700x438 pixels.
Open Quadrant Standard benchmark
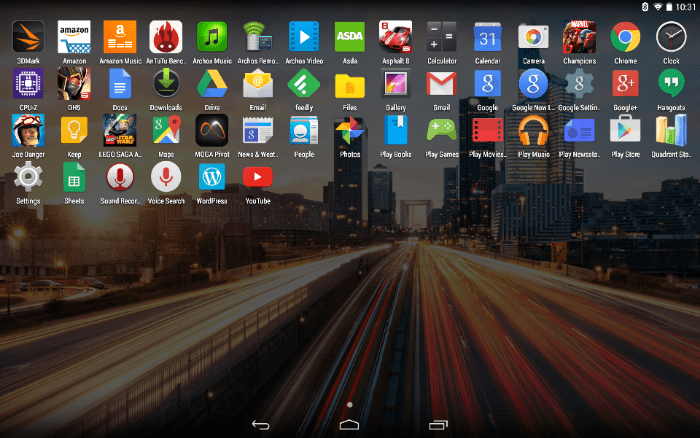671,130
